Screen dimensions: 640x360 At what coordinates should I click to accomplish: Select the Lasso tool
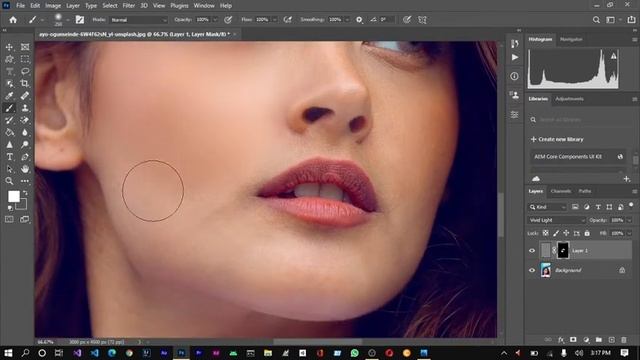tap(25, 71)
